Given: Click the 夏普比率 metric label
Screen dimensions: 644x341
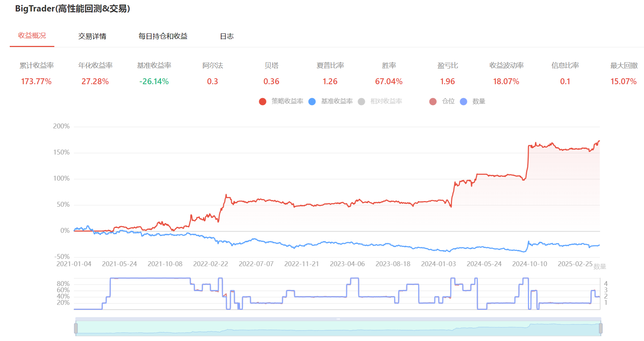Looking at the screenshot, I should [x=330, y=65].
